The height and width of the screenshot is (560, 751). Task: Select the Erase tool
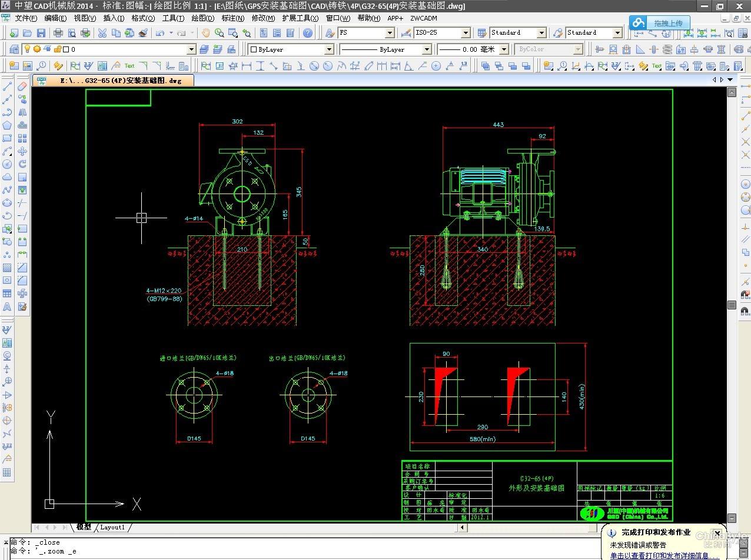[22, 86]
